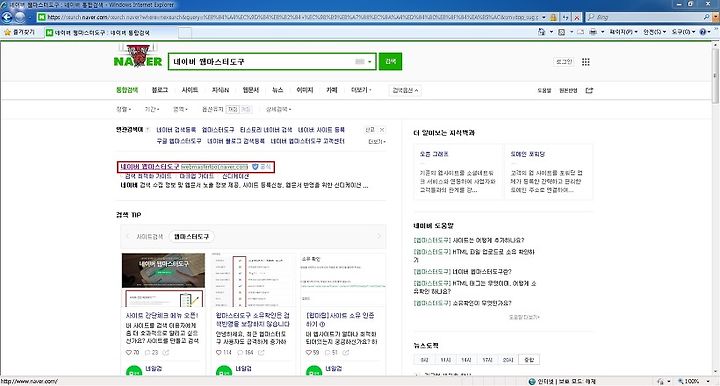Click the share icon beside 웹문서반영

click(589, 90)
